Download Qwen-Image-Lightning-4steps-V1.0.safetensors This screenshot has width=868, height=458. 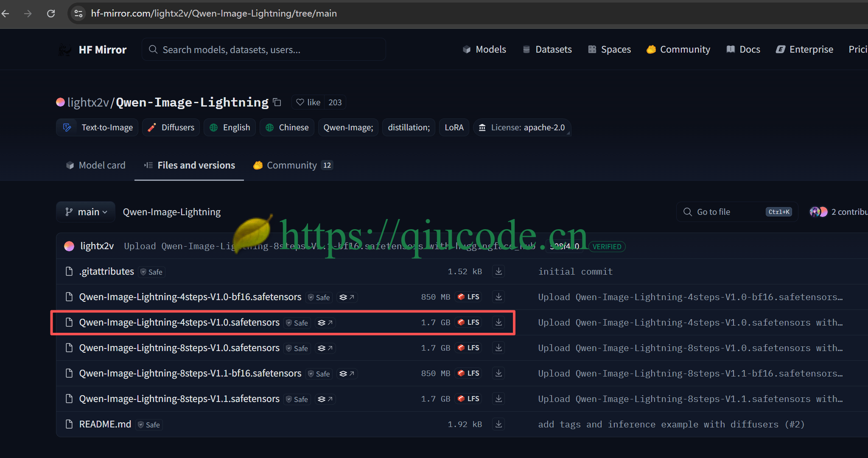coord(499,322)
